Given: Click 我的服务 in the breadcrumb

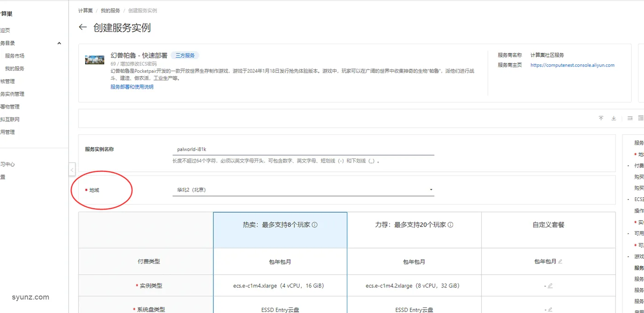Looking at the screenshot, I should [x=110, y=11].
